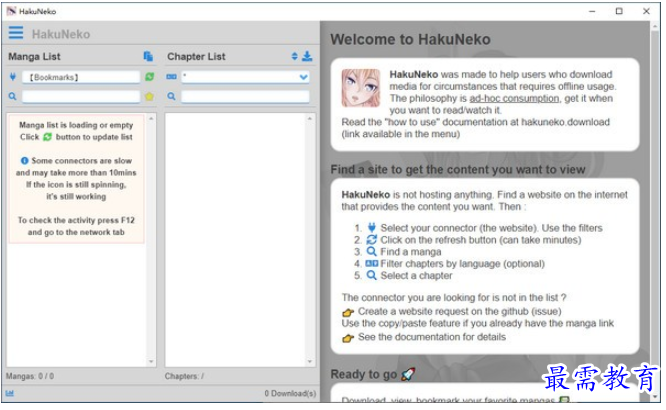Click the welcome page scrollbar up arrow

655,27
